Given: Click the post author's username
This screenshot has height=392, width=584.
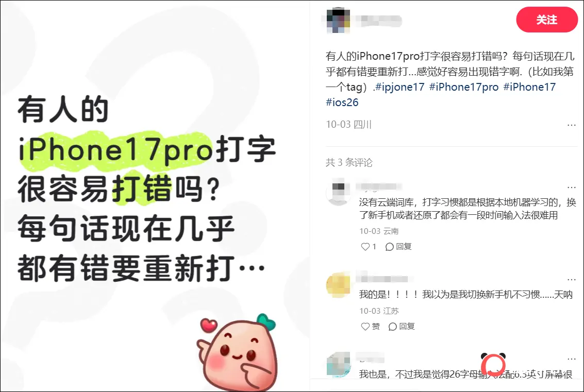Looking at the screenshot, I should pyautogui.click(x=378, y=21).
